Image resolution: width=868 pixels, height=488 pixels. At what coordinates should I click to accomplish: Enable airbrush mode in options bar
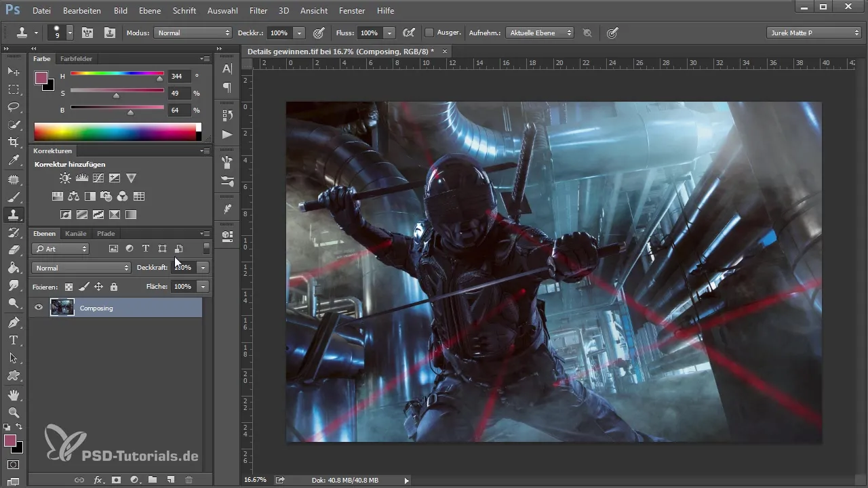pos(408,33)
